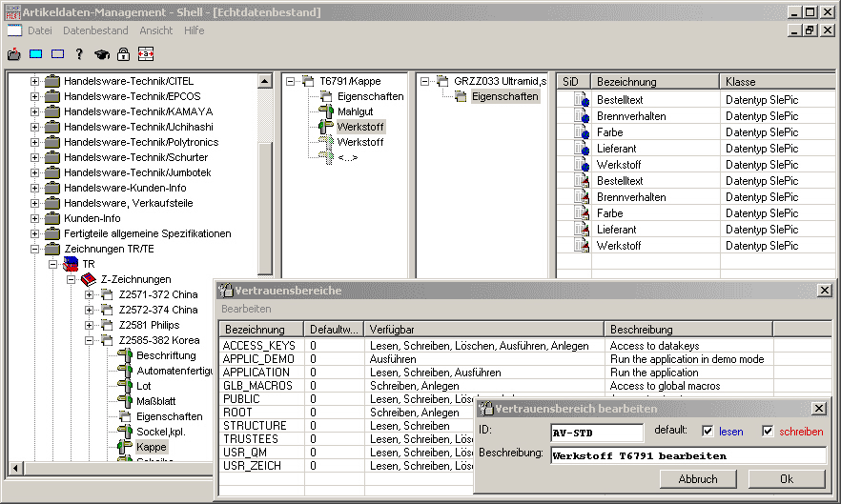Click Eigenschaften under GRZZ033 Ultramid
The height and width of the screenshot is (504, 841).
[504, 96]
